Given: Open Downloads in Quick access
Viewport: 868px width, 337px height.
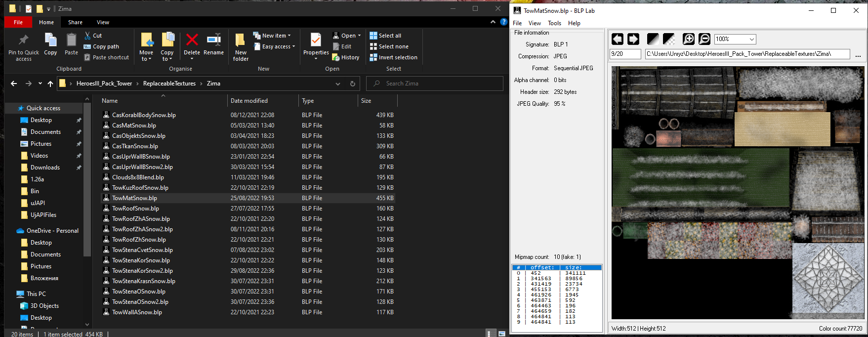Looking at the screenshot, I should 45,168.
